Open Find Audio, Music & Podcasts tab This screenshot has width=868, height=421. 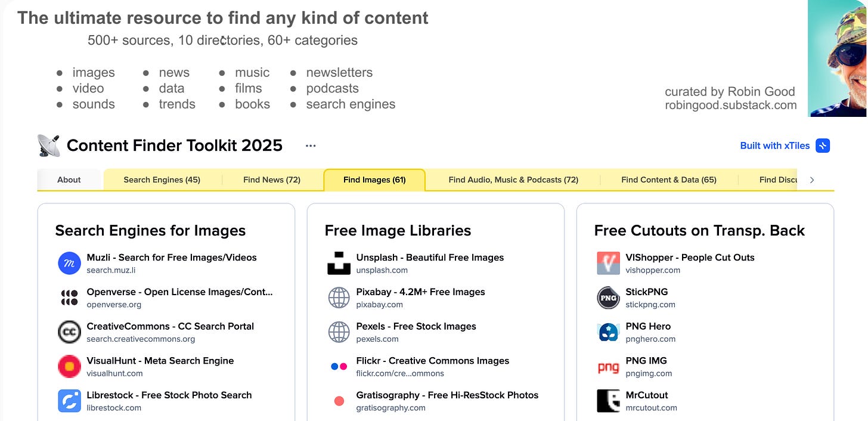(x=513, y=179)
